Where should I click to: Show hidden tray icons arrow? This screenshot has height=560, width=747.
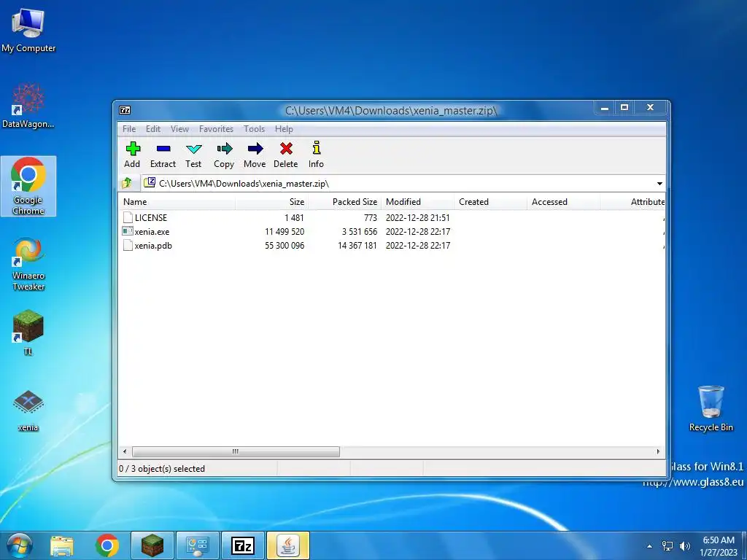(x=649, y=546)
